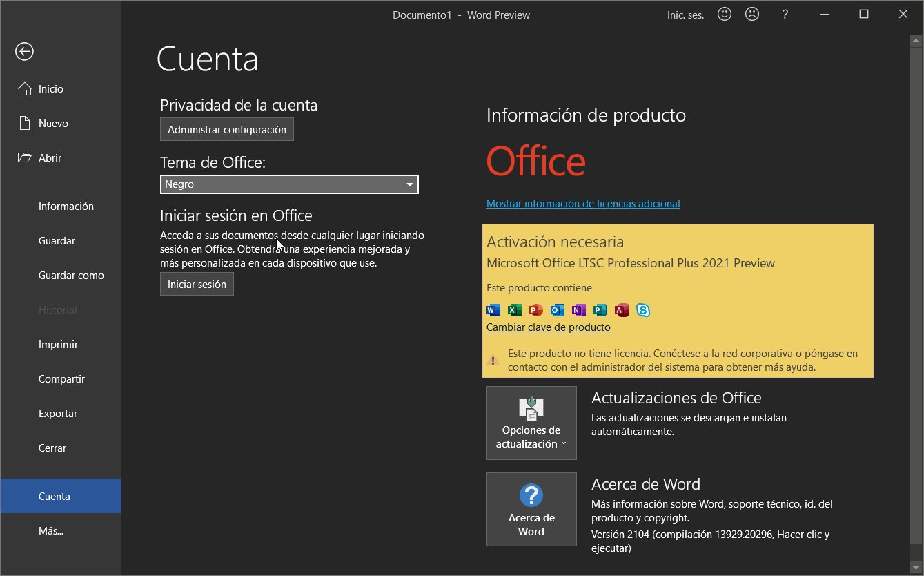Select the Outlook icon in the product row

pyautogui.click(x=557, y=310)
